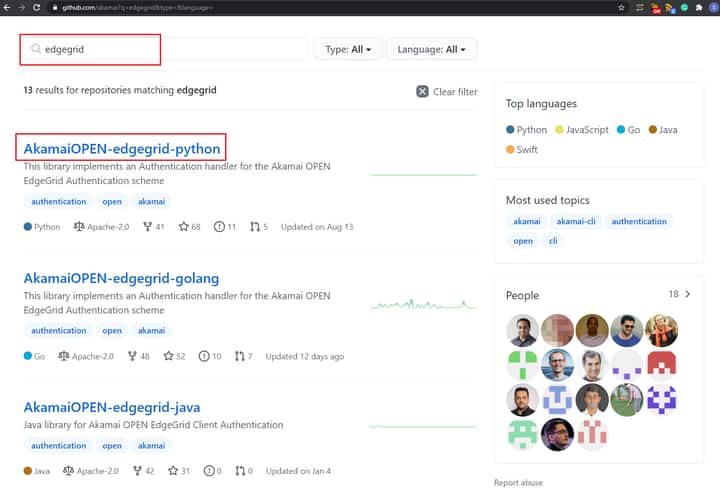Click the stargazers star icon for edgegrid-python
This screenshot has width=720, height=492.
point(183,227)
